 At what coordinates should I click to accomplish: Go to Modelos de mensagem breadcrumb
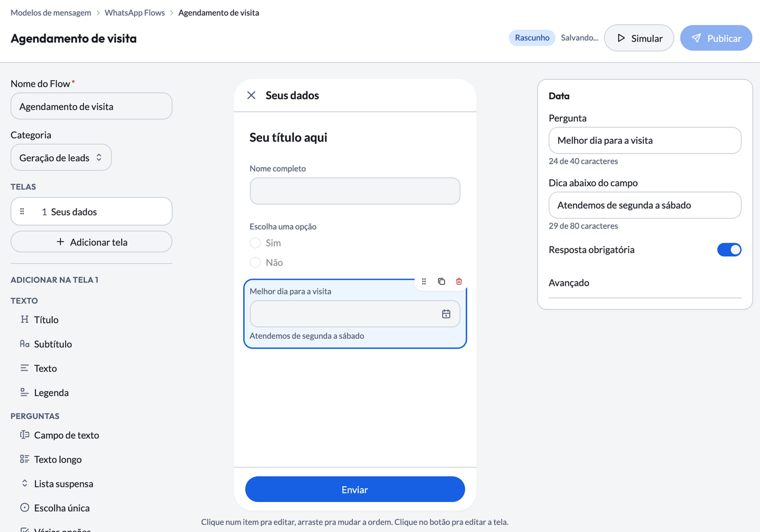pos(51,12)
